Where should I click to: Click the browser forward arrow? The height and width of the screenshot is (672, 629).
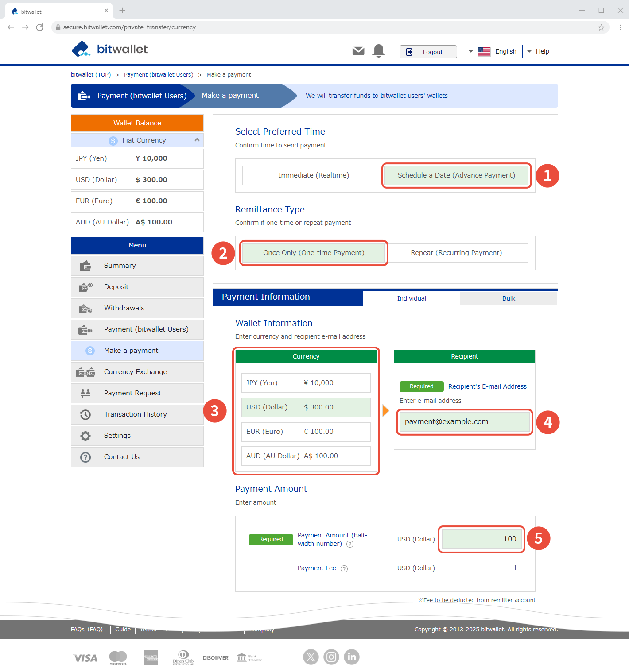coord(25,27)
